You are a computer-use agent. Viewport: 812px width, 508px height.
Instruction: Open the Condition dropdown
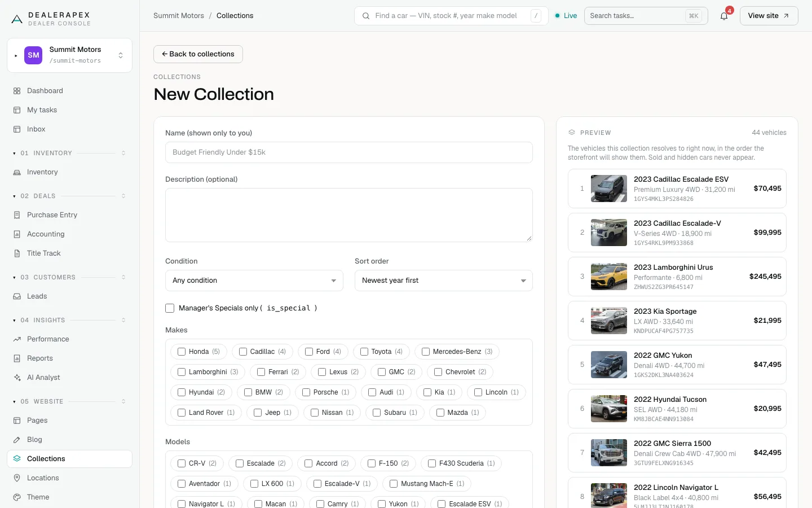[x=254, y=281]
